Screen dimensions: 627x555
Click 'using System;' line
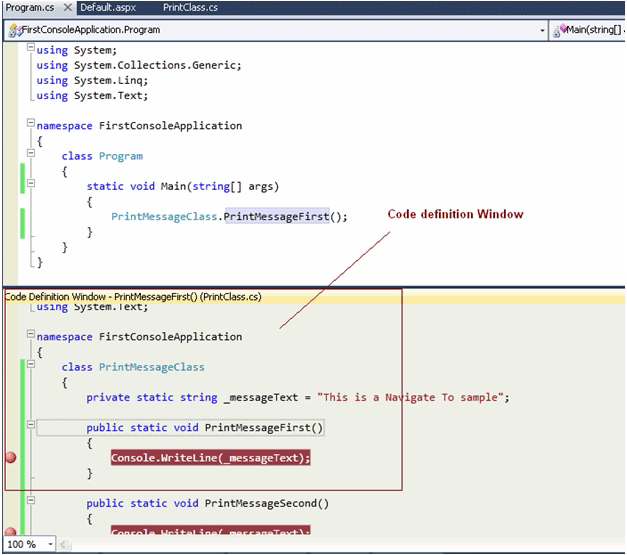coord(77,50)
